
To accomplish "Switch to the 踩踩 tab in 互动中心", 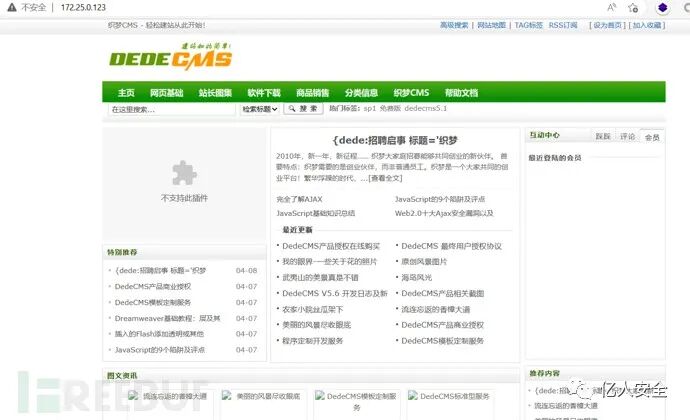I will click(x=602, y=136).
